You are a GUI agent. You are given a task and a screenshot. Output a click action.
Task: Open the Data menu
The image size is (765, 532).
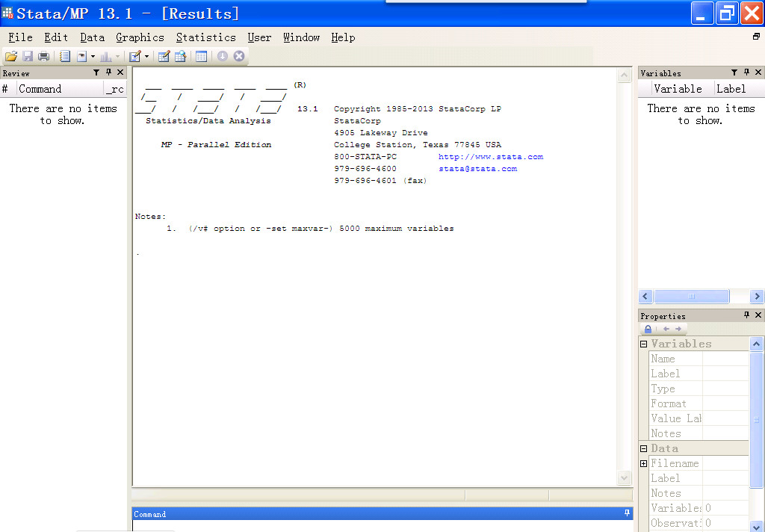[x=92, y=37]
